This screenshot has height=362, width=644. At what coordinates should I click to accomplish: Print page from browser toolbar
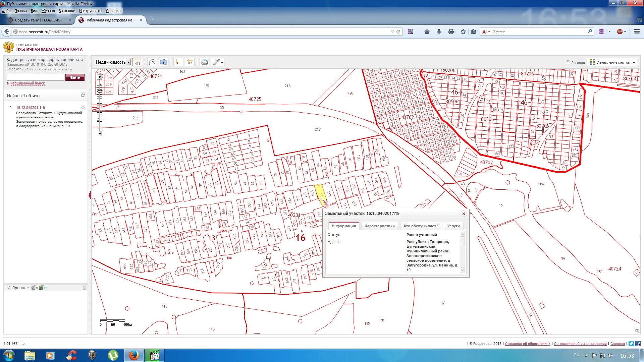(451, 32)
